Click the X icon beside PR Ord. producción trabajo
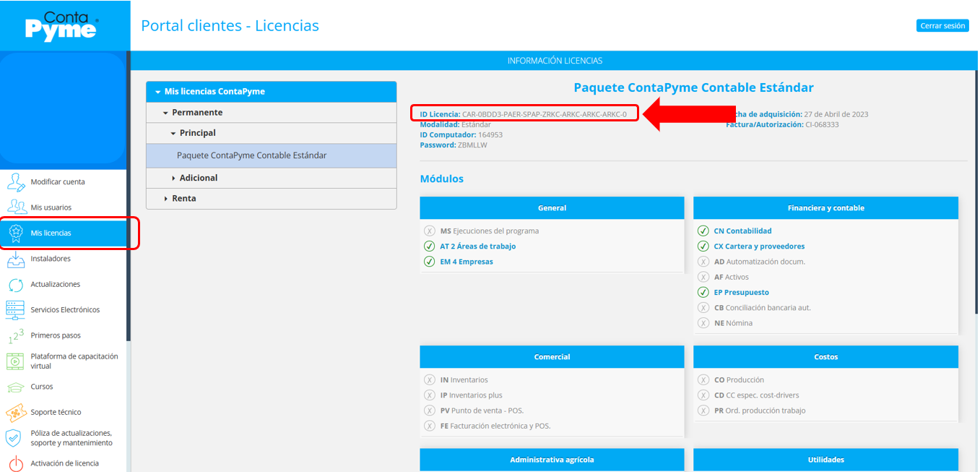The width and height of the screenshot is (980, 472). click(x=703, y=411)
